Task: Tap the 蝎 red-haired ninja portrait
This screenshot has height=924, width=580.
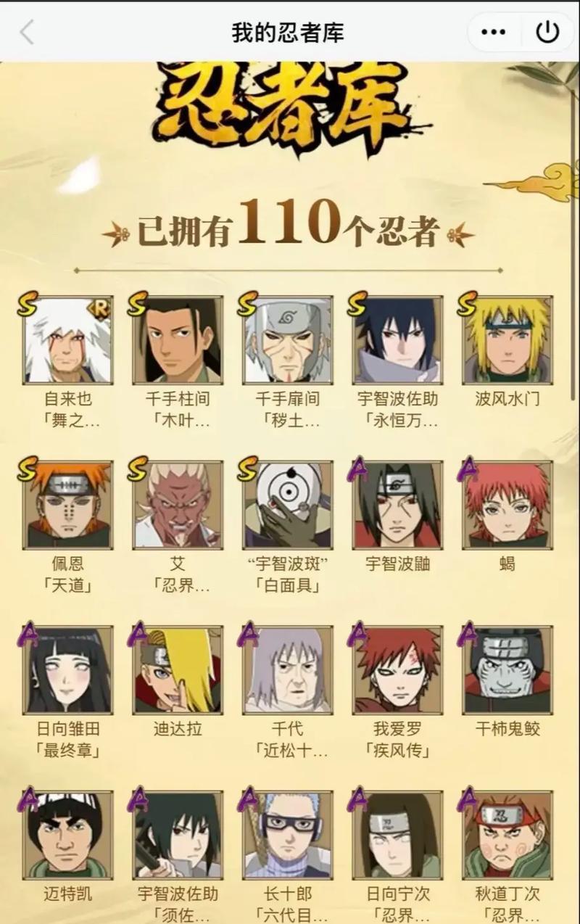Action: [x=507, y=505]
